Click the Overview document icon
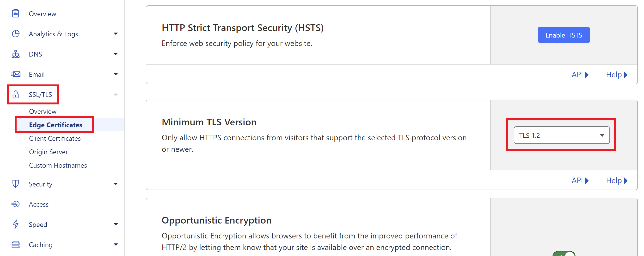Screen dimensions: 644x256 (x=16, y=13)
